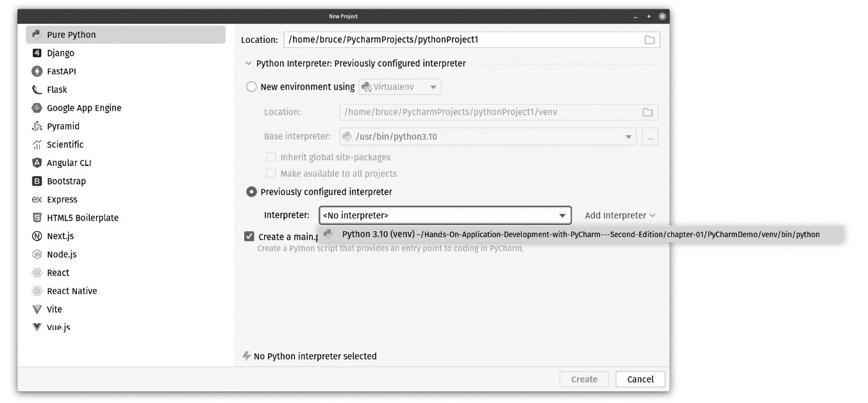Pick the Express ex icon
This screenshot has width=868, height=403.
coord(37,199)
